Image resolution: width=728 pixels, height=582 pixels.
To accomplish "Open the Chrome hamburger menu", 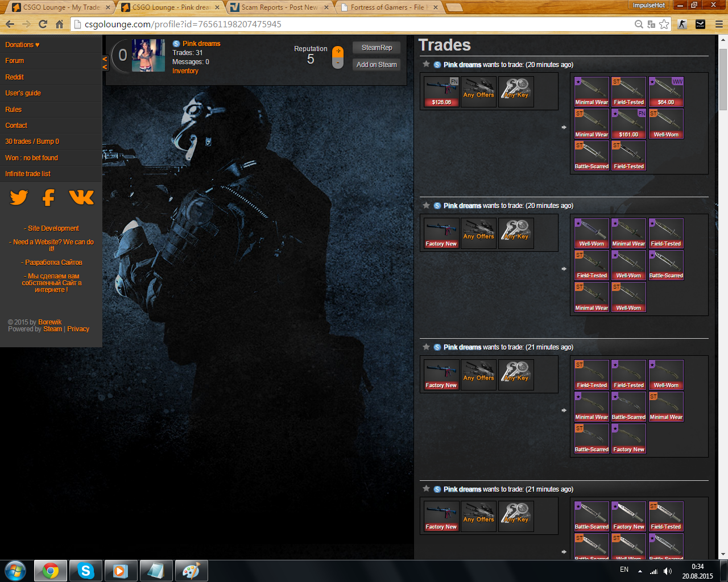I will pyautogui.click(x=718, y=24).
